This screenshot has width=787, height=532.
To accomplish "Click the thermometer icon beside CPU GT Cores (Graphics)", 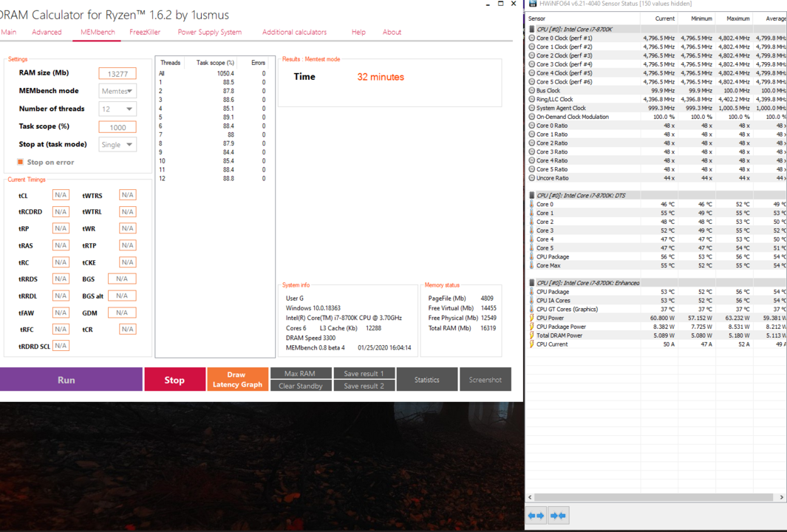I will (532, 309).
